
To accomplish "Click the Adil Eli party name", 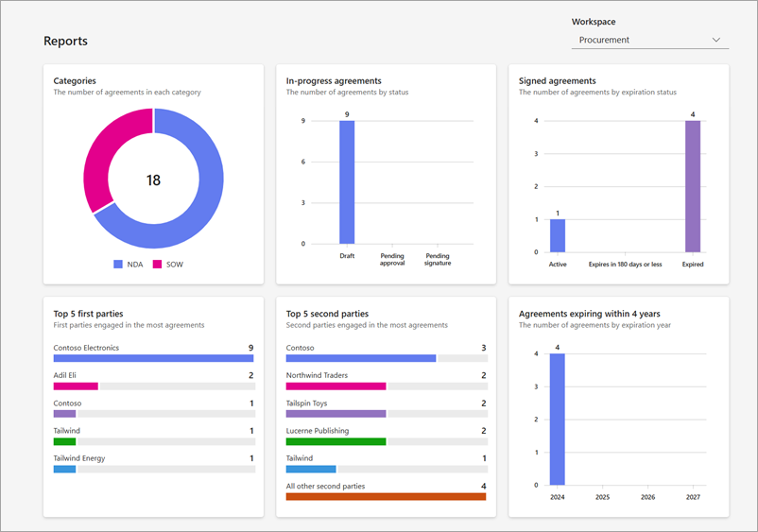I will tap(65, 375).
